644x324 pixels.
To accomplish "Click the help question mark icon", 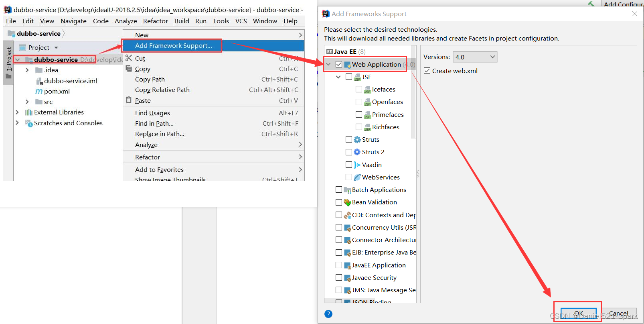I will [x=328, y=314].
